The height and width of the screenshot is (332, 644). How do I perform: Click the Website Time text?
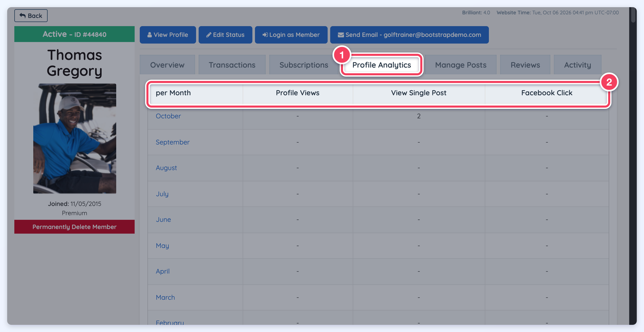pos(557,13)
